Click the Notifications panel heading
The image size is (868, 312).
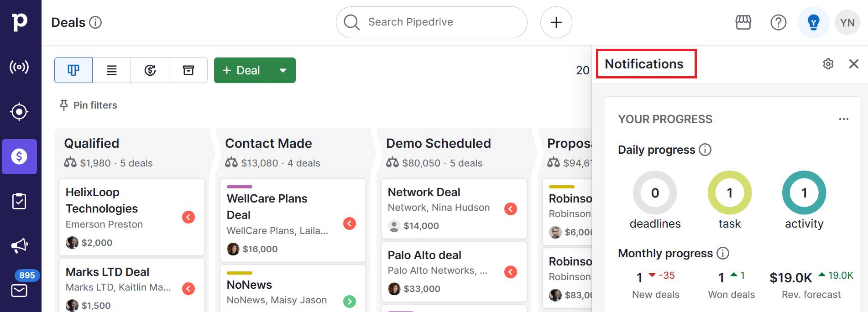click(644, 64)
